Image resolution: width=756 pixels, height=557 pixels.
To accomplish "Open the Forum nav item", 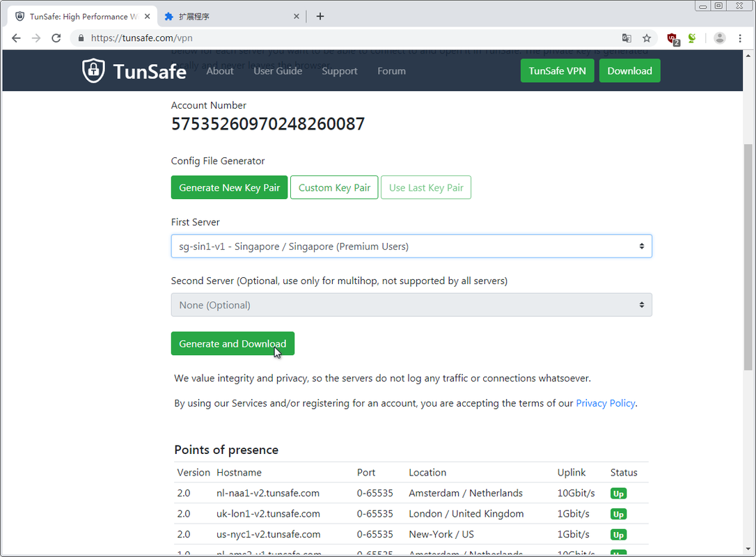I will [x=391, y=71].
